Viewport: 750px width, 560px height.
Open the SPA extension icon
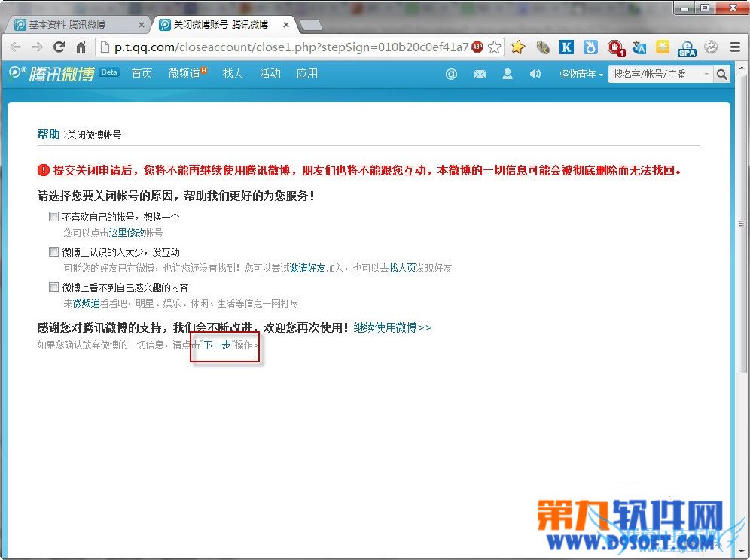tap(687, 48)
